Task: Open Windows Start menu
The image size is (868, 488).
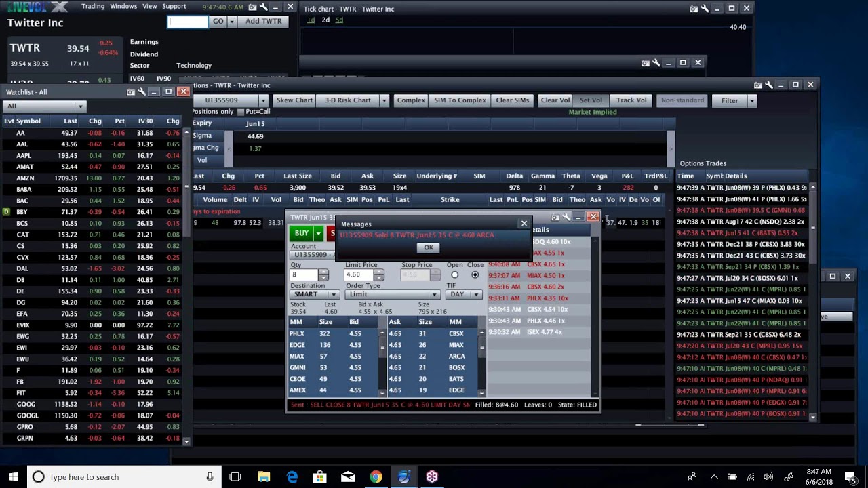Action: click(14, 476)
